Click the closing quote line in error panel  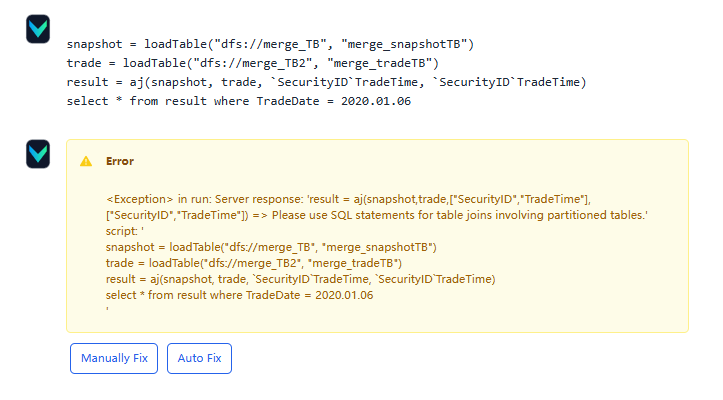pos(107,309)
